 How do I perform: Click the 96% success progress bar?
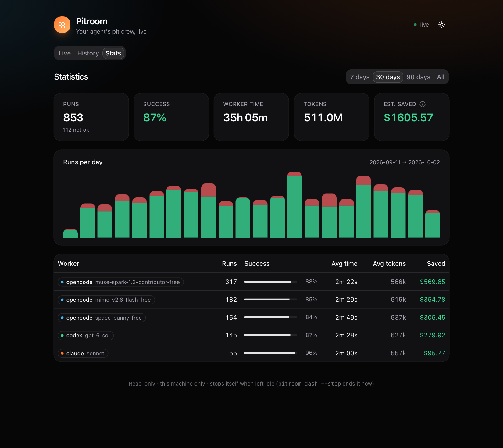271,353
